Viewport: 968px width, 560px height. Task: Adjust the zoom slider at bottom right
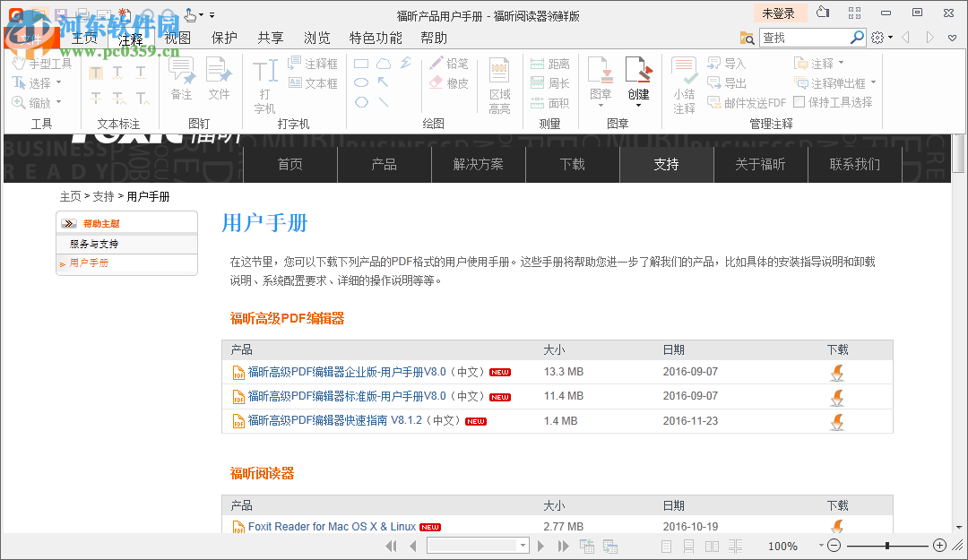886,545
